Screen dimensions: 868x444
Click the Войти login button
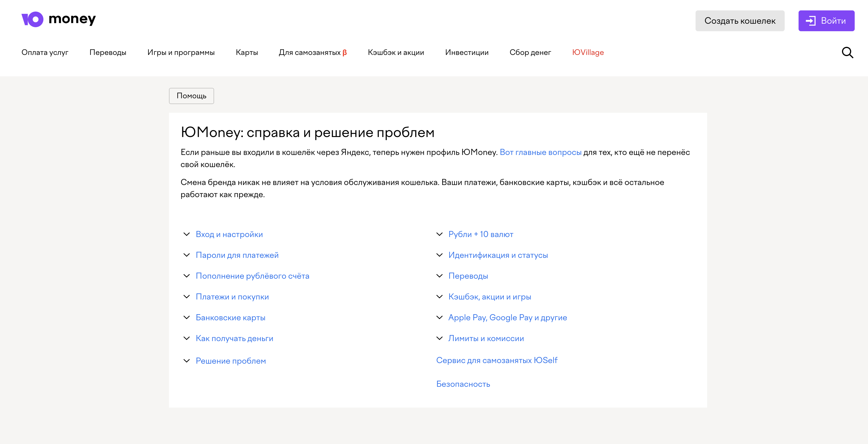click(826, 21)
